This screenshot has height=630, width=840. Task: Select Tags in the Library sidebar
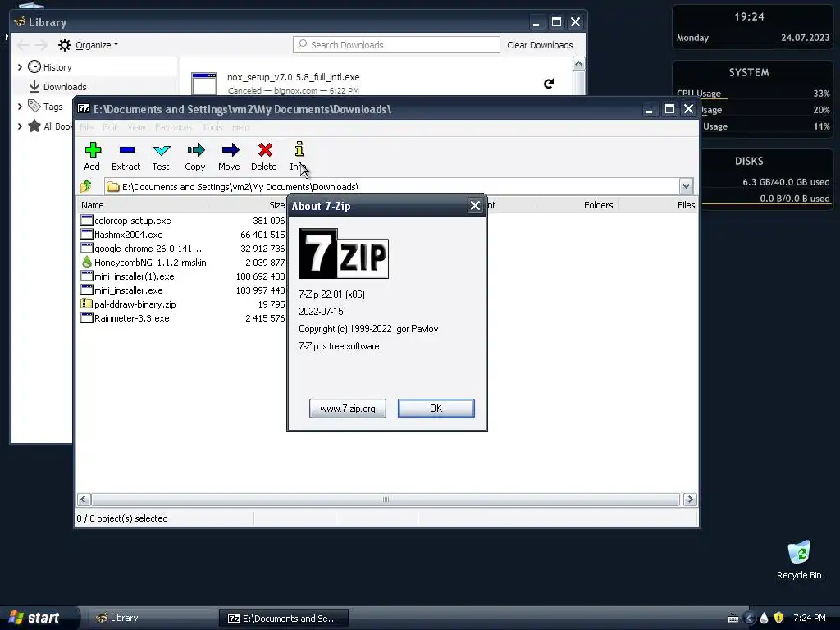(52, 107)
